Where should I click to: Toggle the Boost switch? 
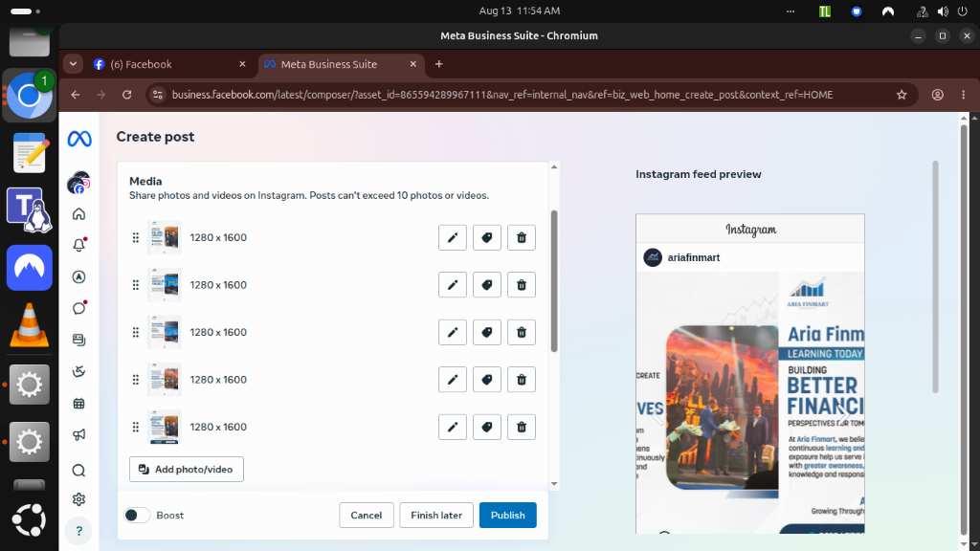(137, 516)
